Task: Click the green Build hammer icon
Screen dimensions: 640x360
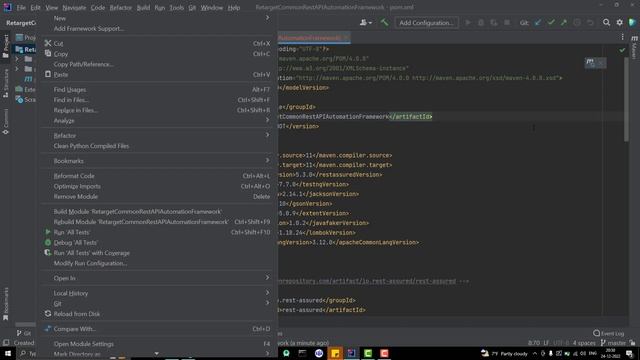Action: (384, 22)
